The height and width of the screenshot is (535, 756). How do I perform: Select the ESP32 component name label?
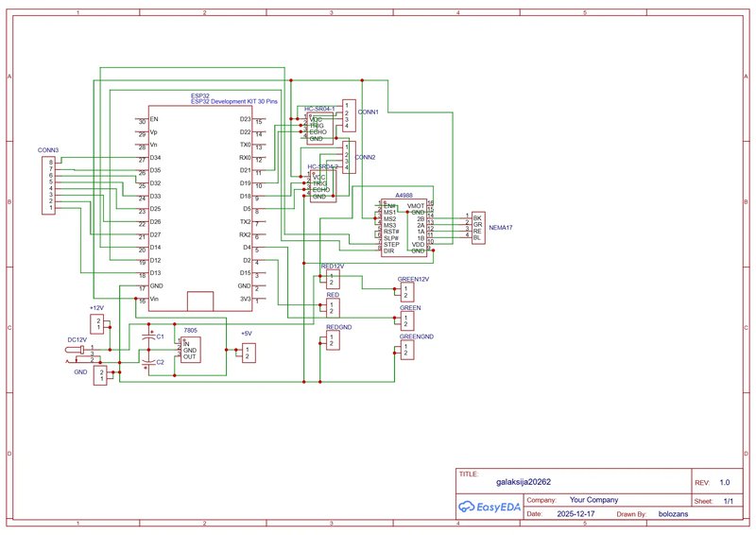pos(200,96)
